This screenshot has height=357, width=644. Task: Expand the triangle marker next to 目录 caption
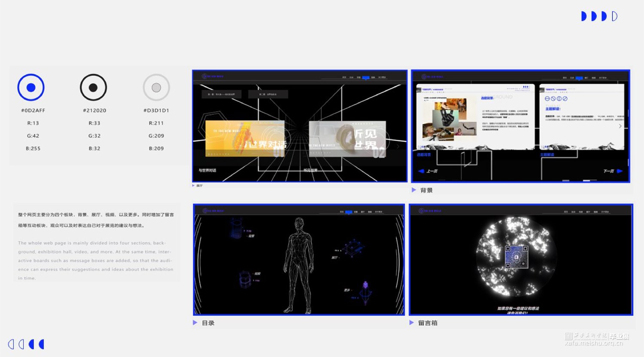tap(195, 323)
